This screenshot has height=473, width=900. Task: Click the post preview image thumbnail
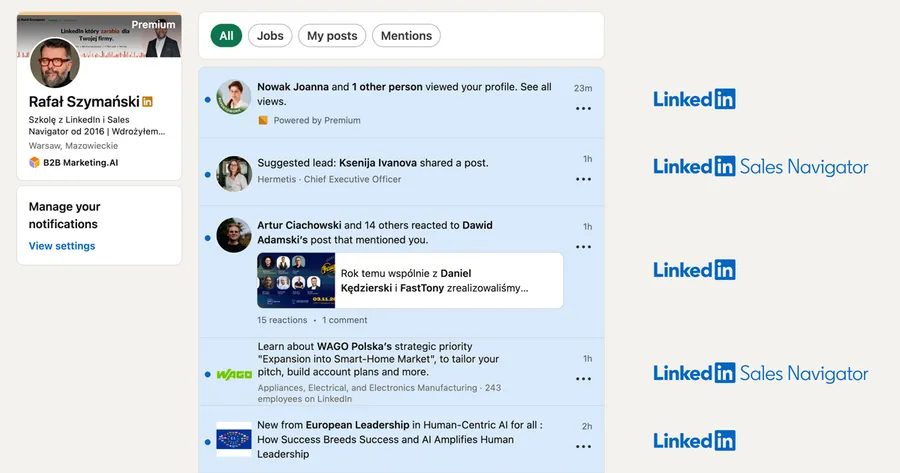pos(296,281)
